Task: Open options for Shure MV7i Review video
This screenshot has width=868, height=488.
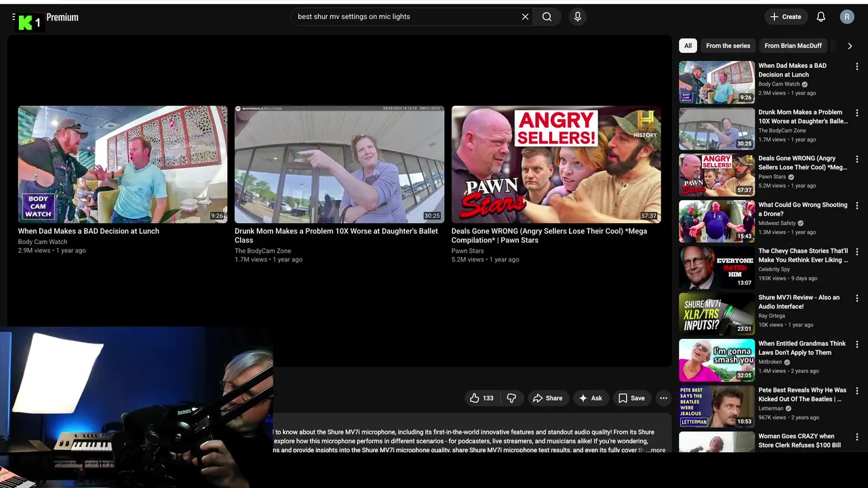Action: (857, 298)
